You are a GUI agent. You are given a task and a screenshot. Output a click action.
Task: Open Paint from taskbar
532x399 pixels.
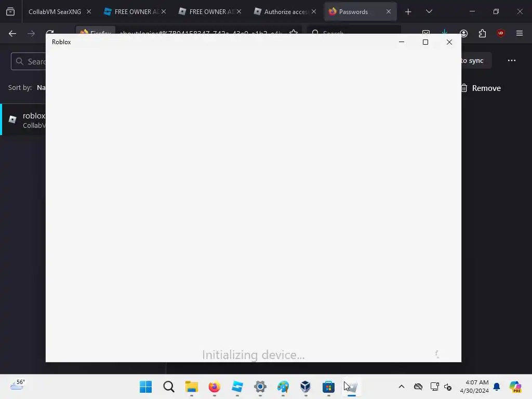tap(283, 387)
